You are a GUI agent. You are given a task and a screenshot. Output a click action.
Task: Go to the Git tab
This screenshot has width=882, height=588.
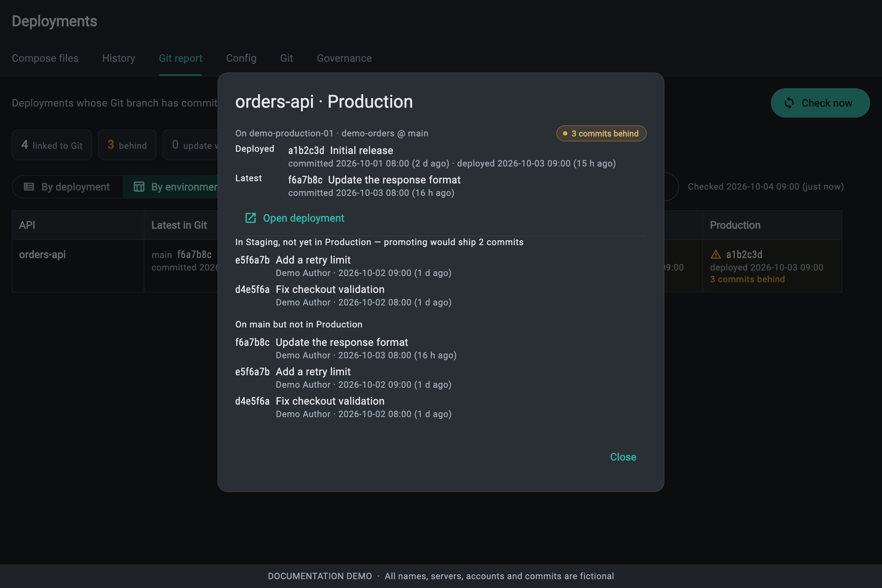click(287, 58)
